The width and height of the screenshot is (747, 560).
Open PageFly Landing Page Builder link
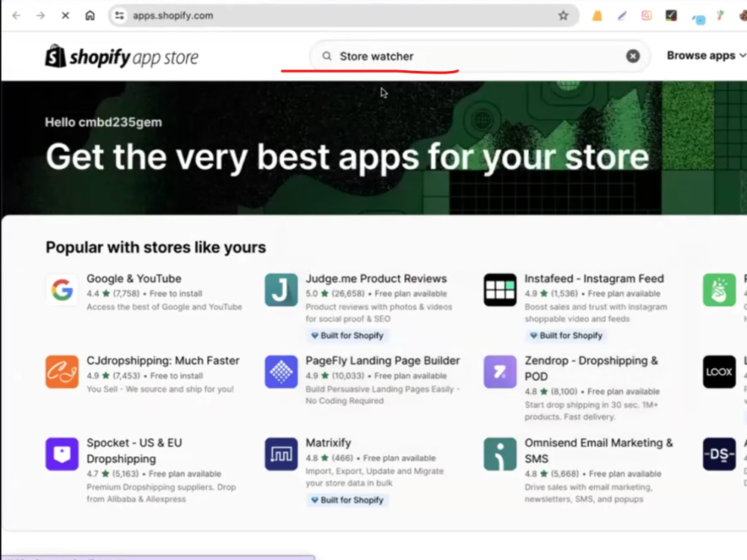[382, 361]
